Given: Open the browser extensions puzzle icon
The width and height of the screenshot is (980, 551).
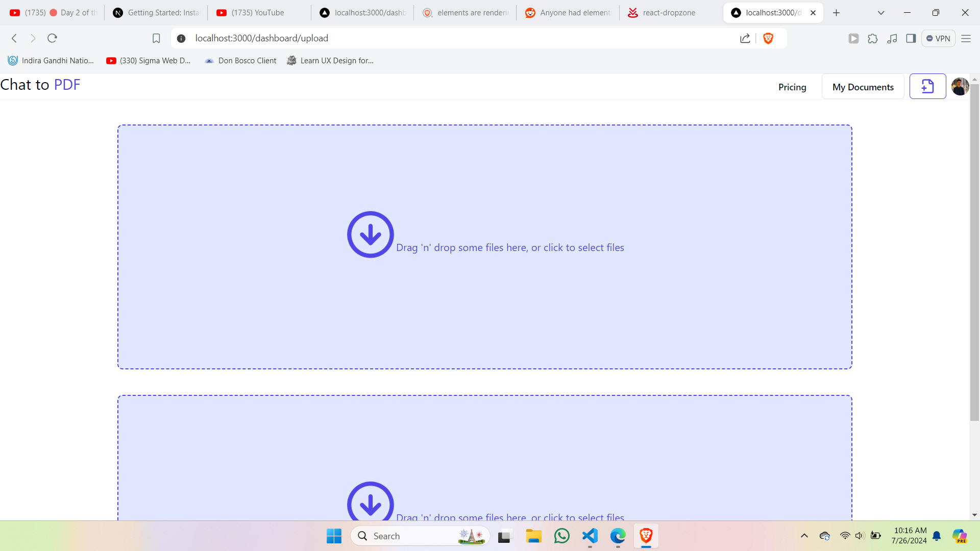Looking at the screenshot, I should click(873, 38).
